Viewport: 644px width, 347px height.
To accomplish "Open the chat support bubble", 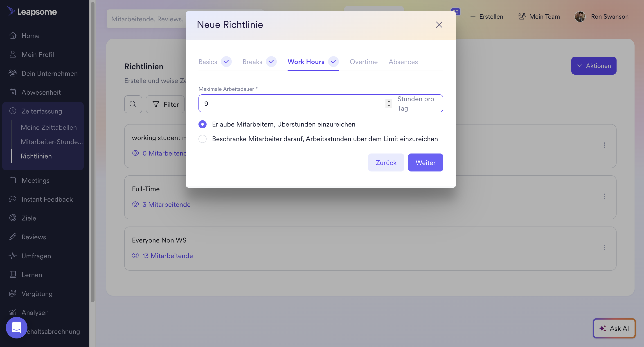I will click(16, 327).
